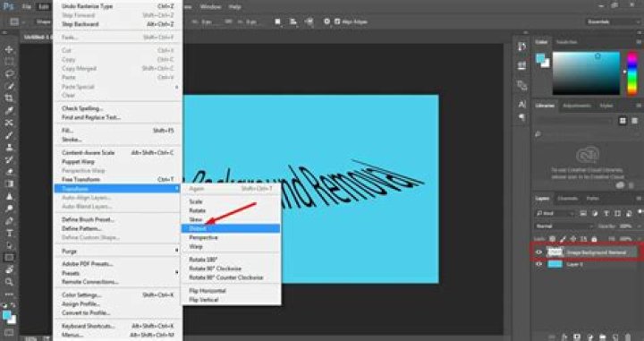This screenshot has width=644, height=341.
Task: Select the Path Selection tool
Action: point(9,245)
